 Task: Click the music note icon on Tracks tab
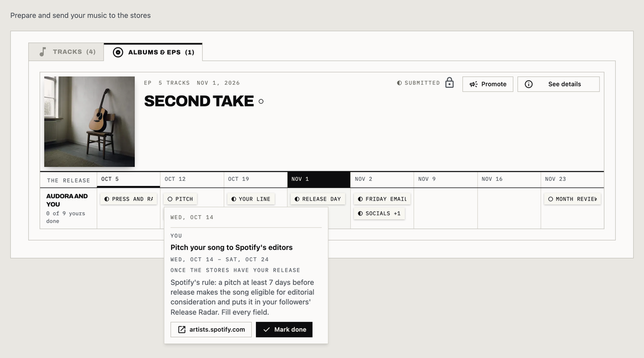43,51
